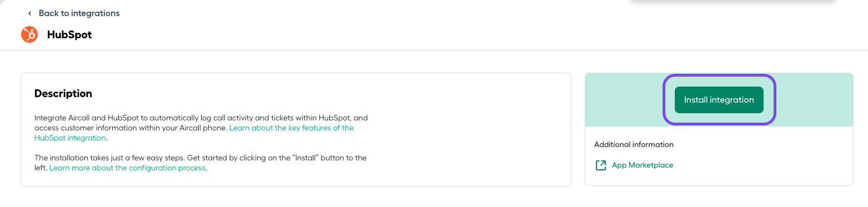The width and height of the screenshot is (868, 207).
Task: Click the Additional information label
Action: (x=634, y=144)
